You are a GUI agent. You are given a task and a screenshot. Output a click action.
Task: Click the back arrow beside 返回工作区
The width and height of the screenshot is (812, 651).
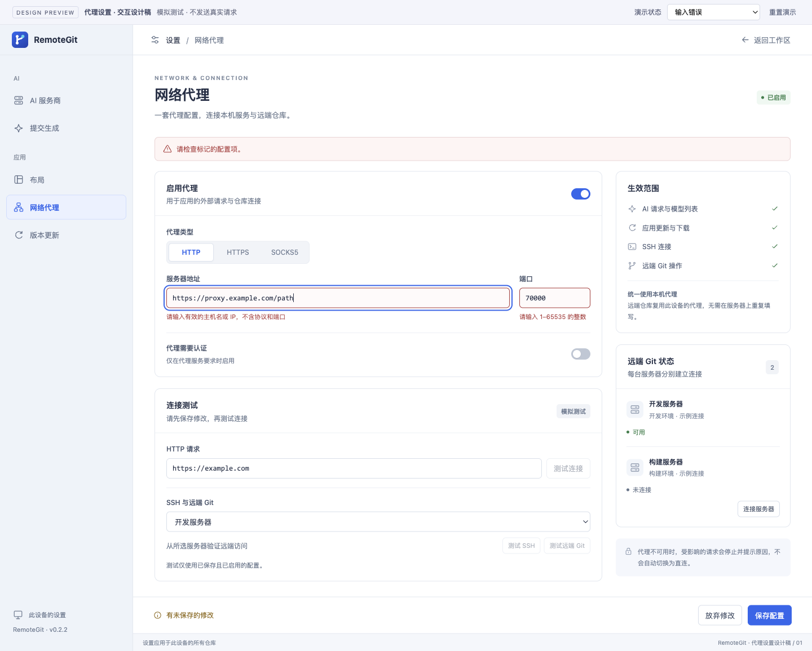[x=745, y=40]
